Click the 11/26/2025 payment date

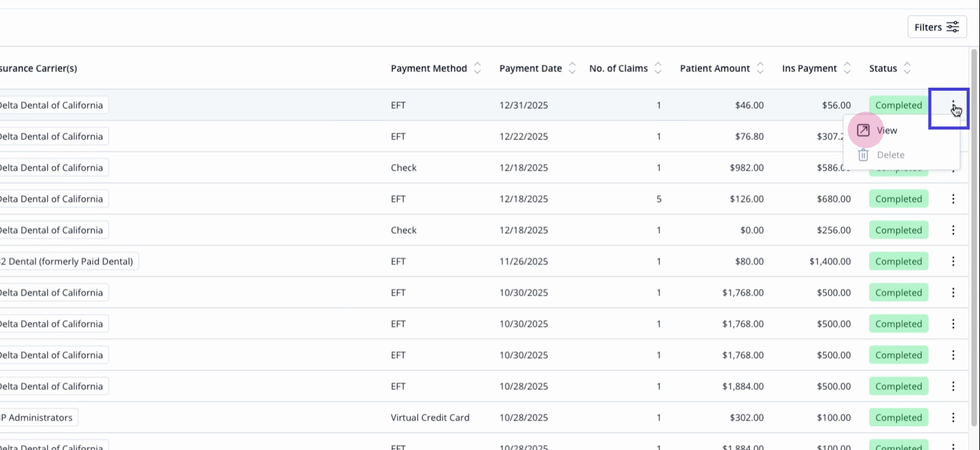pos(523,261)
